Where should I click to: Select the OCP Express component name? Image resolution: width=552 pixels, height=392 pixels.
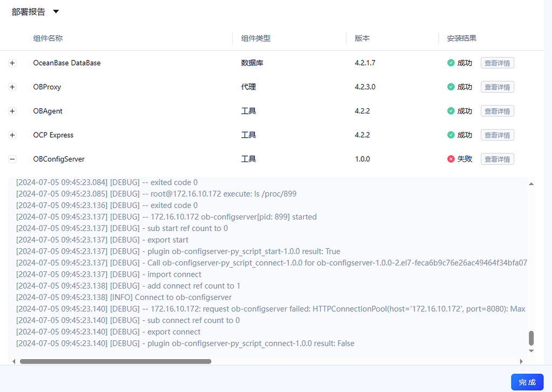53,135
